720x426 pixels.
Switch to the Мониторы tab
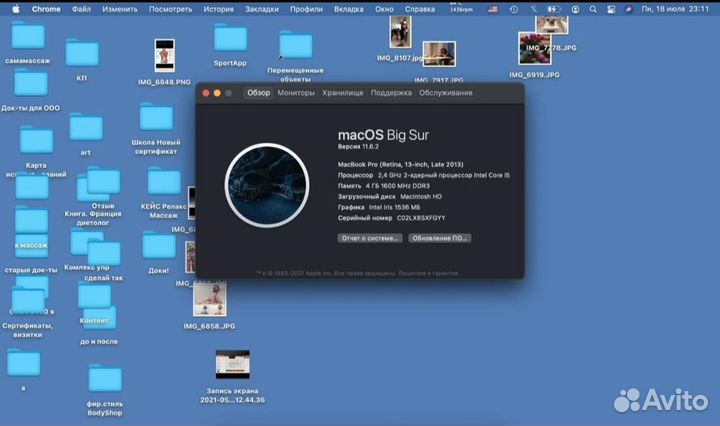[x=296, y=93]
